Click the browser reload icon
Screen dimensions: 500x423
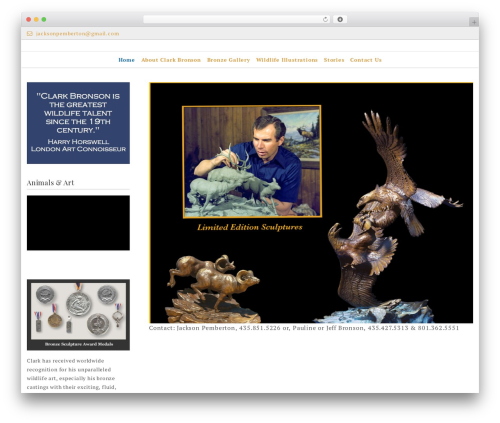(325, 20)
